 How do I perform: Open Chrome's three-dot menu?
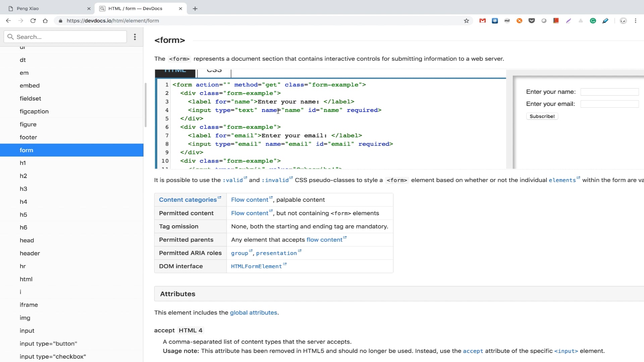635,21
